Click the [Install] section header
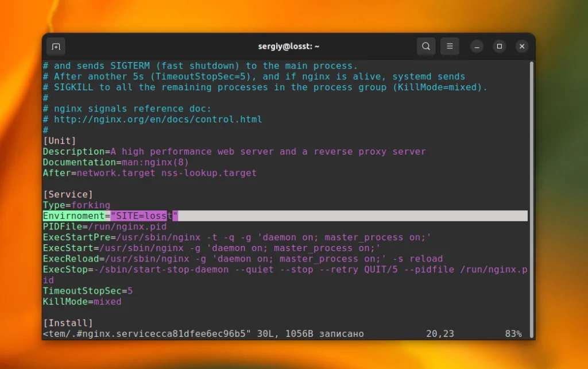Viewport: 588px width, 369px height. (x=68, y=323)
